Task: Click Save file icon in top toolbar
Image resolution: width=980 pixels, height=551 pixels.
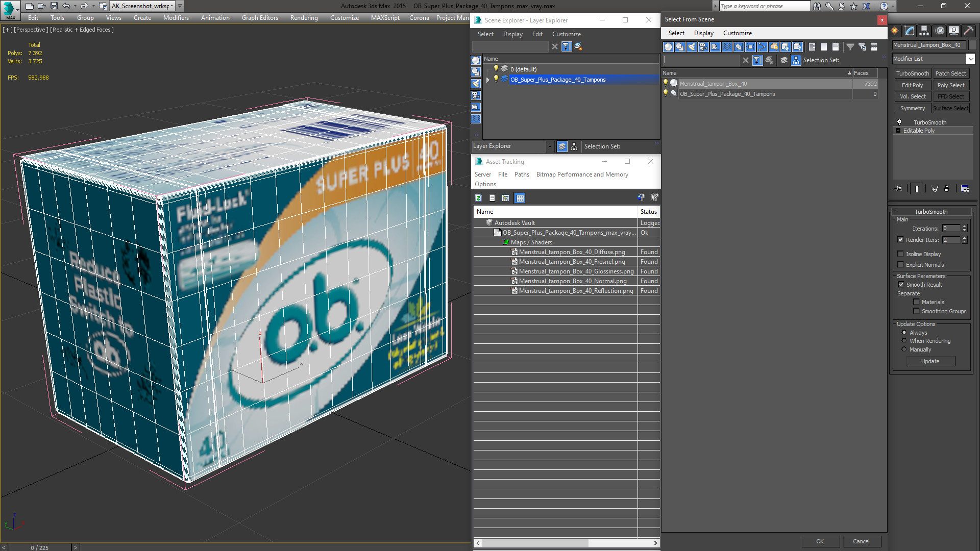Action: [54, 6]
